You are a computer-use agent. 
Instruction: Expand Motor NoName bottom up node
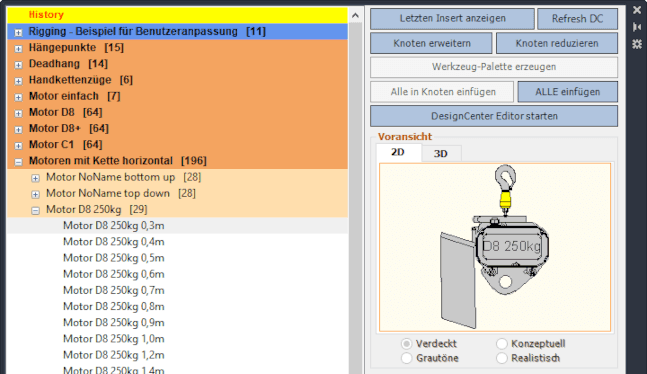(35, 178)
